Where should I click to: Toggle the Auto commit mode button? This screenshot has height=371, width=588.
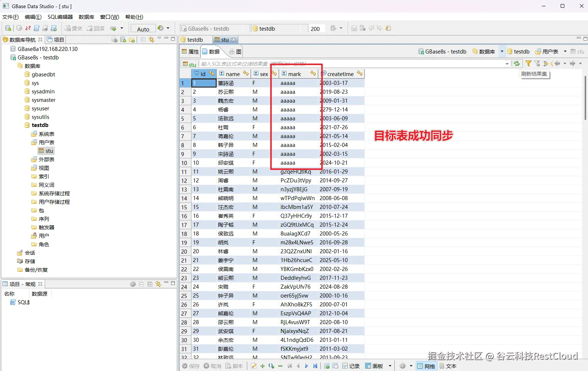143,29
